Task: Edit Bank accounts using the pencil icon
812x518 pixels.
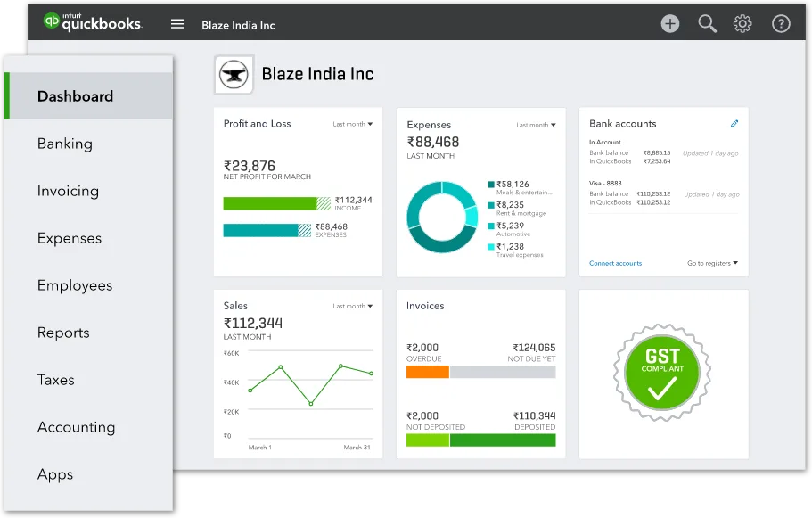Action: (734, 124)
